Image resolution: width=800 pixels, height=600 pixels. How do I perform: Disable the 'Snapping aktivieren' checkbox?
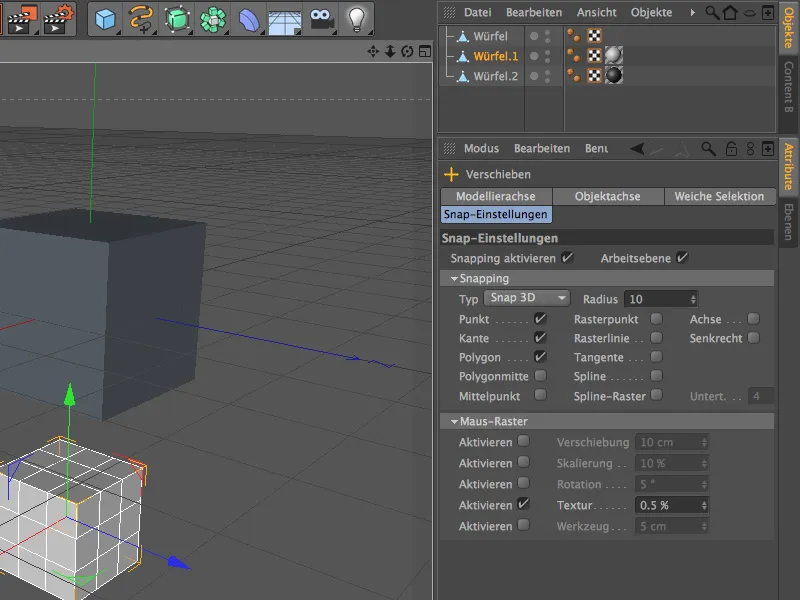click(x=567, y=258)
